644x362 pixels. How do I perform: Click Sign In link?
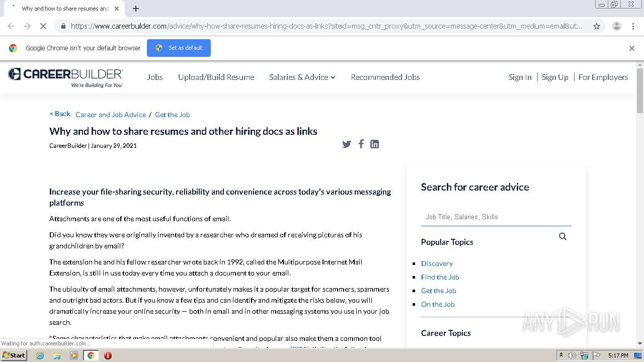(520, 77)
